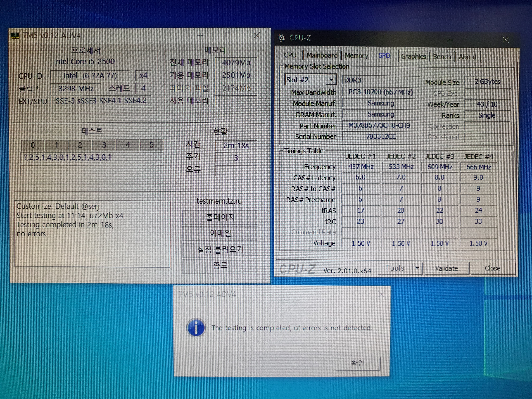The width and height of the screenshot is (532, 399).
Task: Click the testmem.tz.ru text
Action: tap(219, 201)
